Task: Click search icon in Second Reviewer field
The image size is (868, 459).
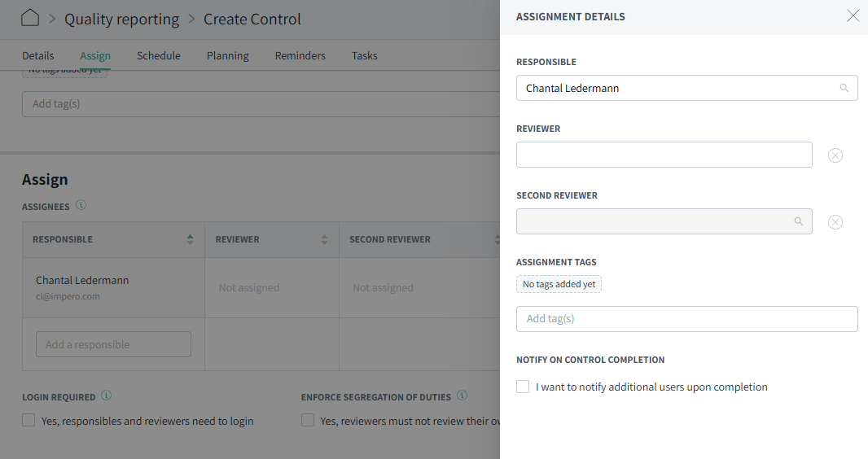Action: coord(799,221)
